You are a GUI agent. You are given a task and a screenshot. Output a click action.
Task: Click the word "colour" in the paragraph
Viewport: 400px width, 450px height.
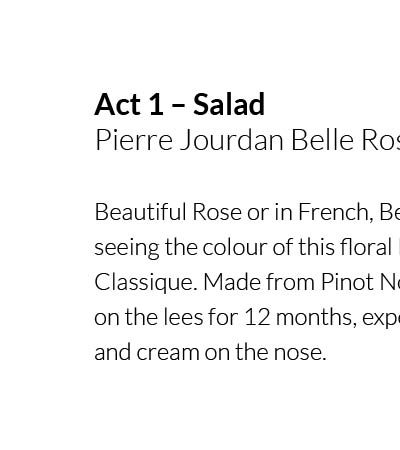(x=235, y=247)
